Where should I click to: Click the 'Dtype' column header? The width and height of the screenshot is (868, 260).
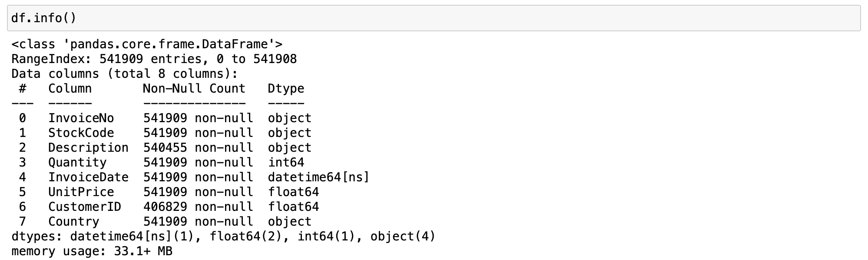[286, 89]
